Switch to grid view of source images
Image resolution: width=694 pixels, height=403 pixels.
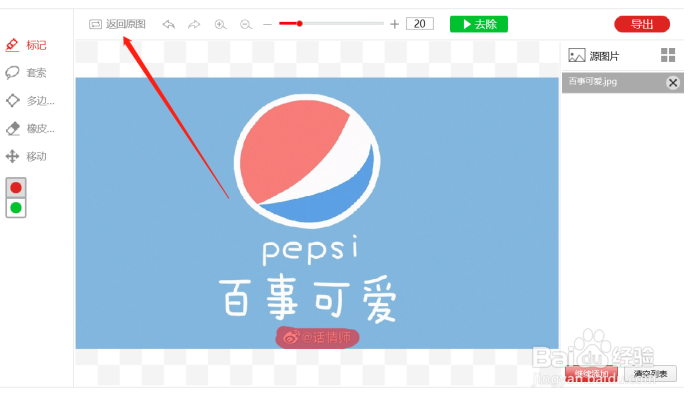(x=668, y=55)
